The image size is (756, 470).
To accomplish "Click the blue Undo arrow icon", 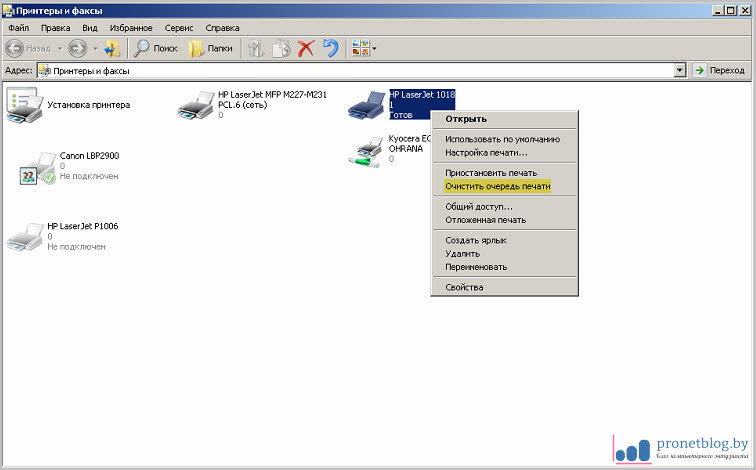I will pos(331,48).
